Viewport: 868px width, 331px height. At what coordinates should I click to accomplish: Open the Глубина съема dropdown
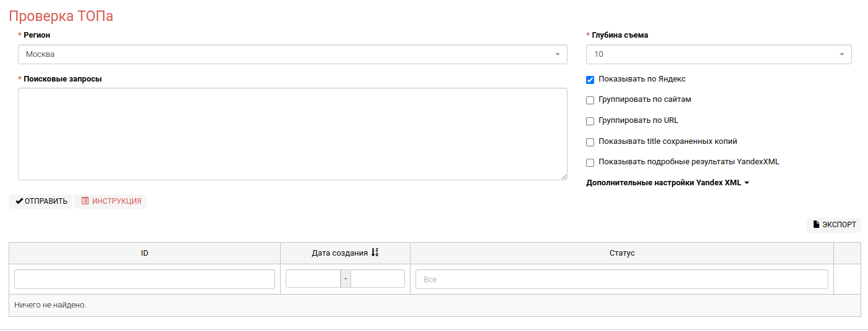pos(718,54)
